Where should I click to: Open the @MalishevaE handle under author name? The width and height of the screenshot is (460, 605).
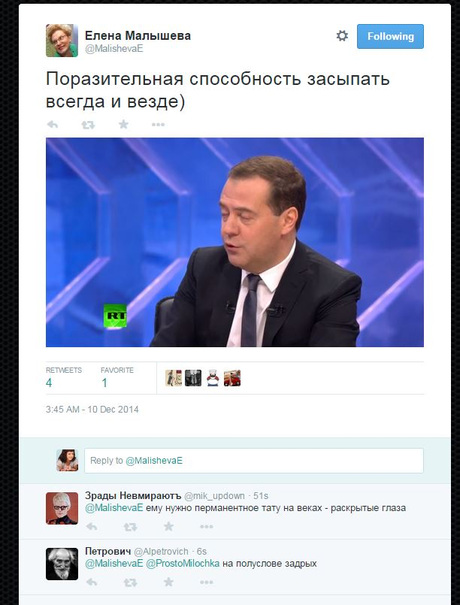click(114, 49)
